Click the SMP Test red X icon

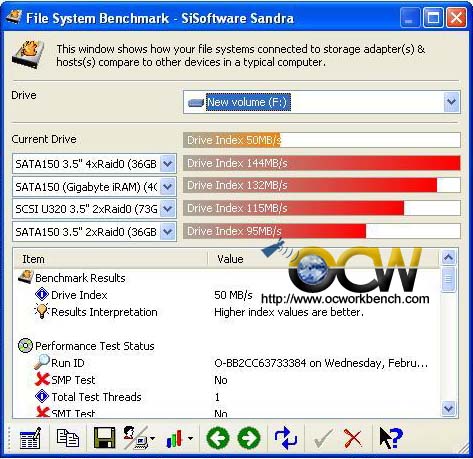coord(42,380)
